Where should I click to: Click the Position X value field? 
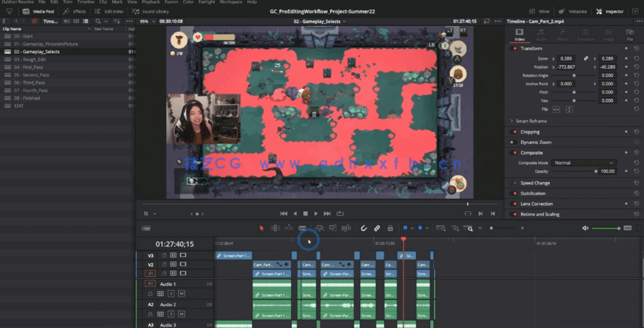tap(566, 67)
